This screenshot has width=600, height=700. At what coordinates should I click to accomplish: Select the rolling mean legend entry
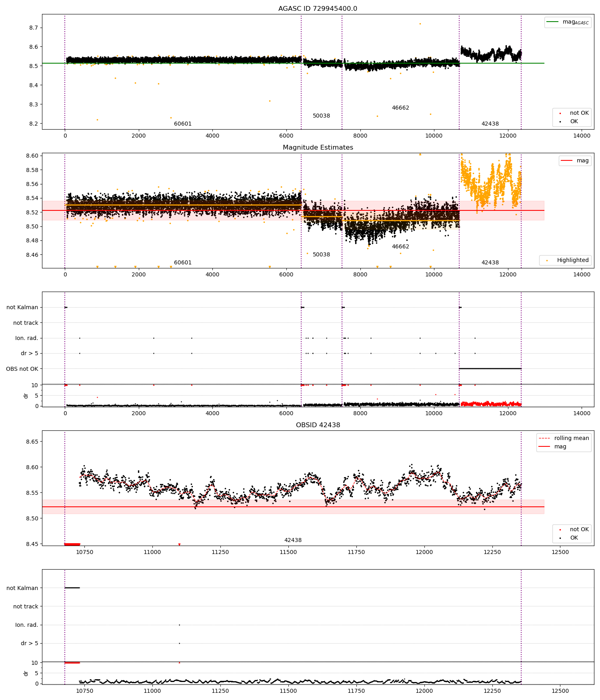[x=564, y=438]
